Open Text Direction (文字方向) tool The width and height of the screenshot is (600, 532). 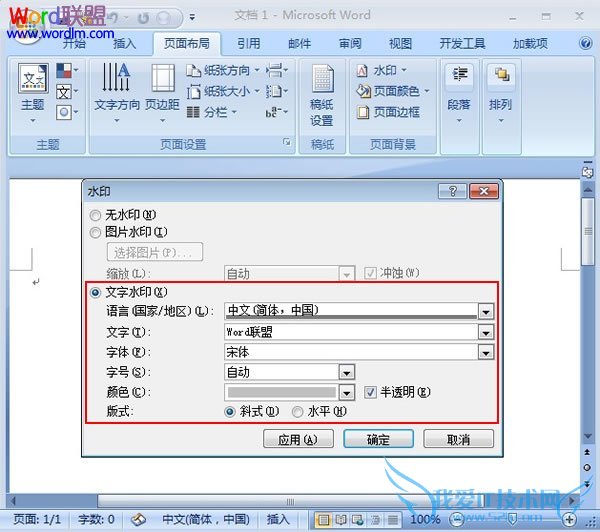pyautogui.click(x=117, y=93)
